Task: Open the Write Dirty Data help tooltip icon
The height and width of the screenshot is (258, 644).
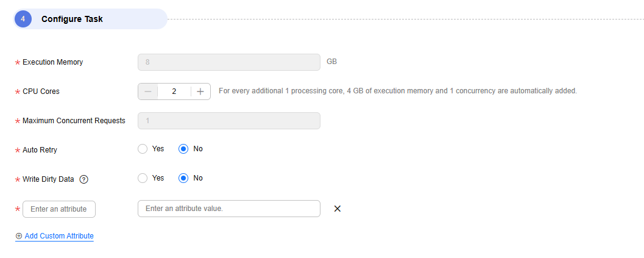Action: (x=84, y=179)
